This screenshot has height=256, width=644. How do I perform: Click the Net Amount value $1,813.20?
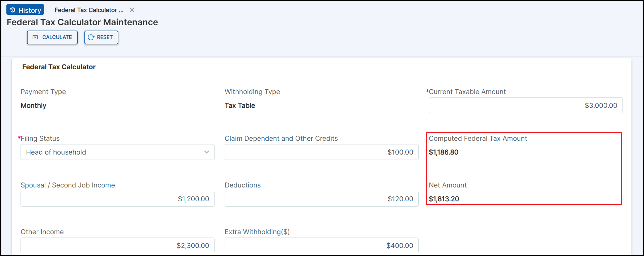pyautogui.click(x=444, y=199)
